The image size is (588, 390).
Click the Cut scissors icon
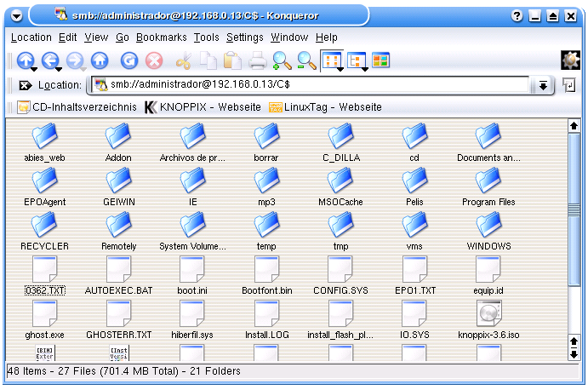pyautogui.click(x=183, y=60)
